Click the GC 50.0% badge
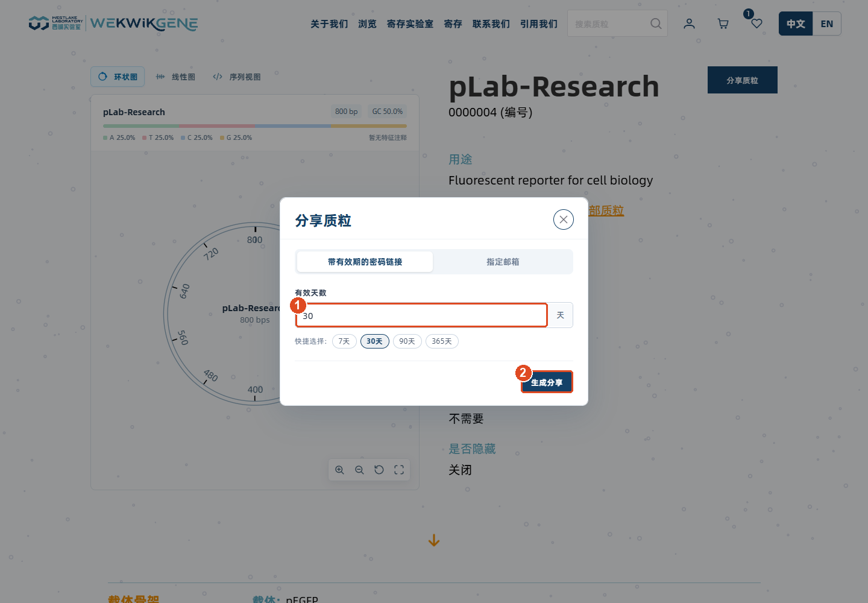Screen dimensions: 868x603 (x=388, y=112)
